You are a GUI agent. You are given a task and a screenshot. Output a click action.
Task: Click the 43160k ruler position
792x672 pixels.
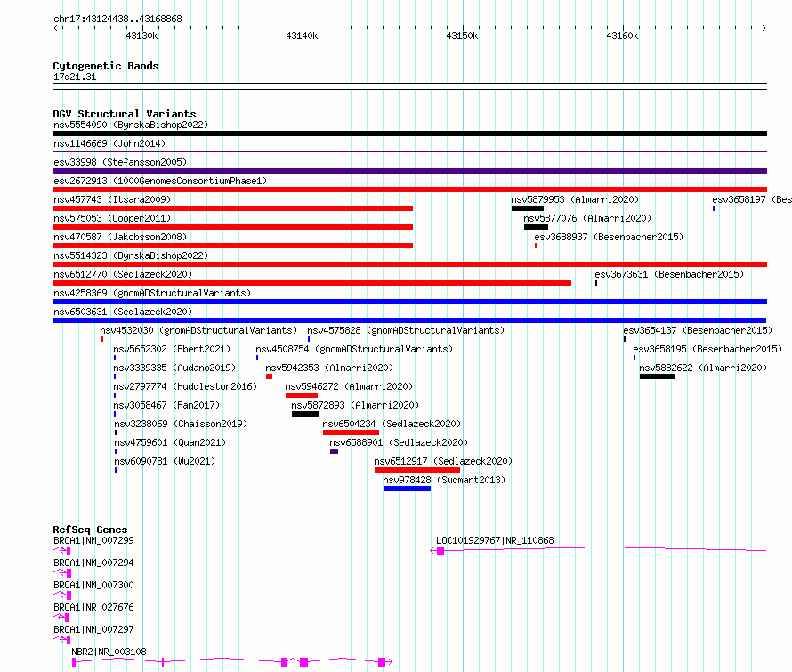(622, 36)
